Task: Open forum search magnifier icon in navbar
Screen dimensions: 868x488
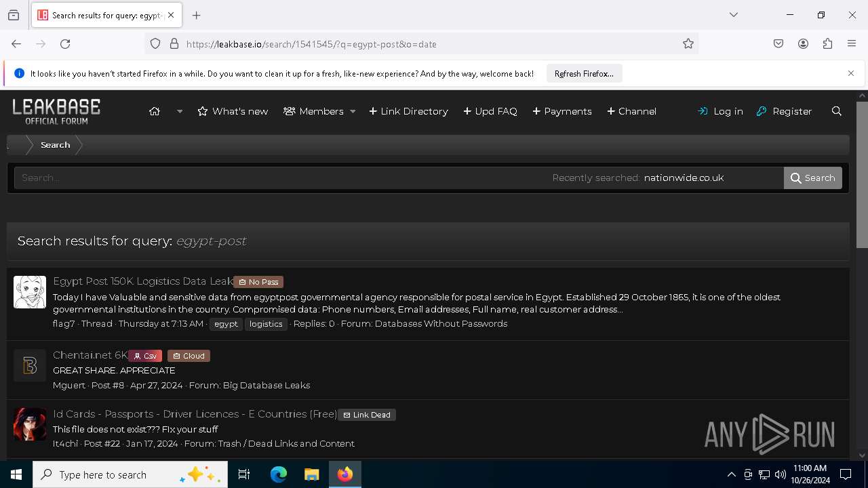Action: tap(837, 111)
